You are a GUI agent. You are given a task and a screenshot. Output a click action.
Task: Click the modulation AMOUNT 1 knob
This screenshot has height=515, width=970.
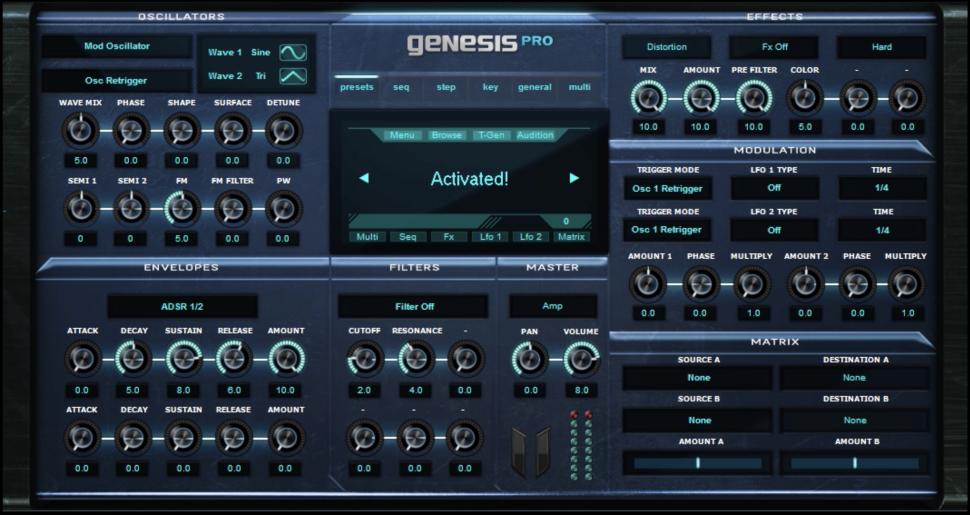(x=648, y=284)
